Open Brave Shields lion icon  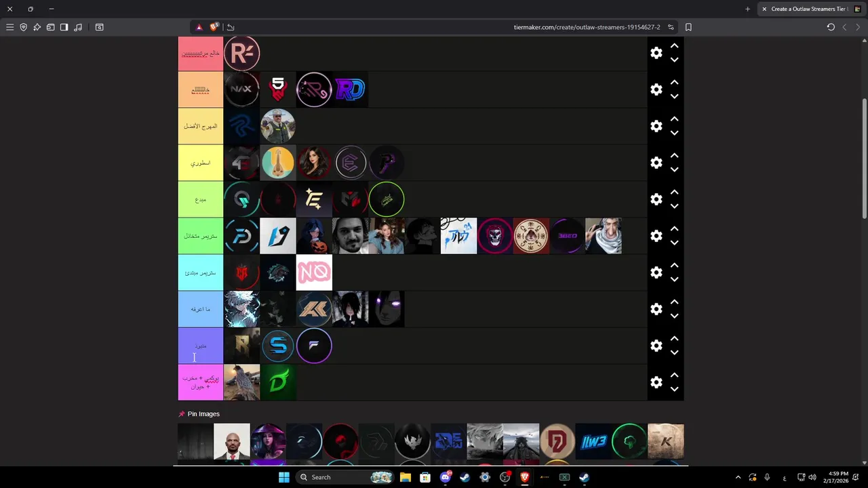click(x=214, y=27)
